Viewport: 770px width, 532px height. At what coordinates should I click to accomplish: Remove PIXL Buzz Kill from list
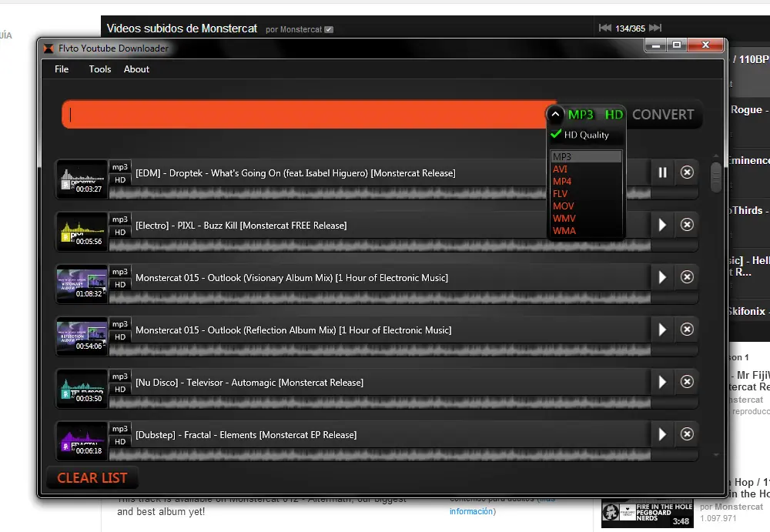coord(687,225)
